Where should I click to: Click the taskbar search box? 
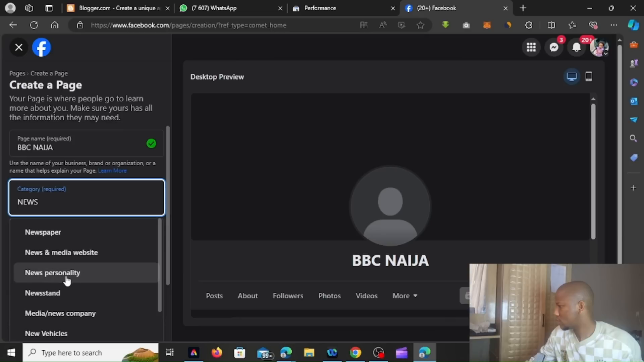tap(91, 353)
